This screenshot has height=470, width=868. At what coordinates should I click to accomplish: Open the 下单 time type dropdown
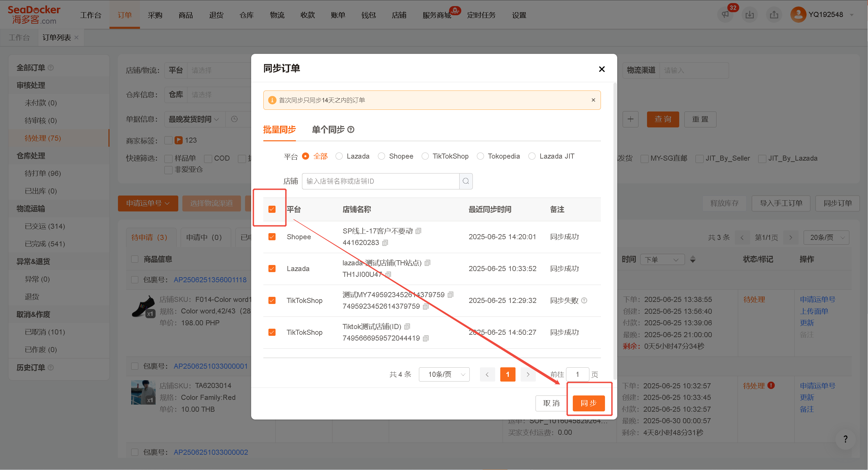coord(662,260)
